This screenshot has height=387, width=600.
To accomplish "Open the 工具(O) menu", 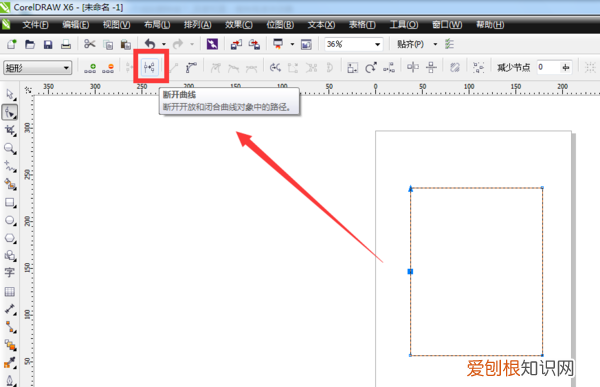I will pos(404,25).
